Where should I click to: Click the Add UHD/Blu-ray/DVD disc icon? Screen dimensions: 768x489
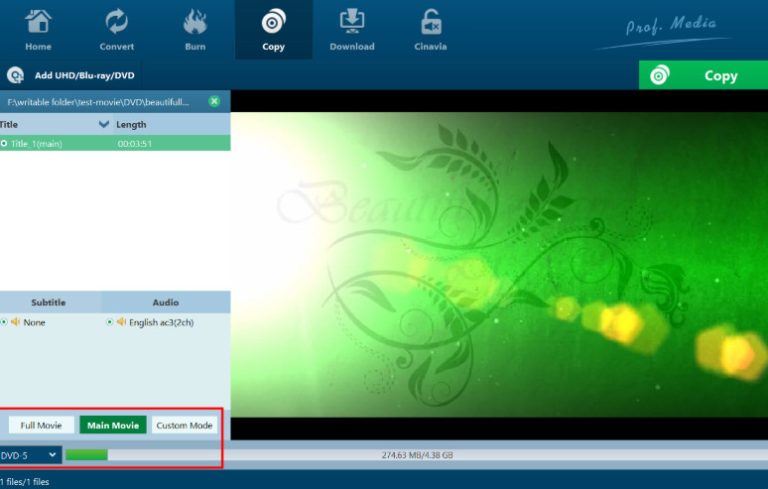pyautogui.click(x=15, y=75)
